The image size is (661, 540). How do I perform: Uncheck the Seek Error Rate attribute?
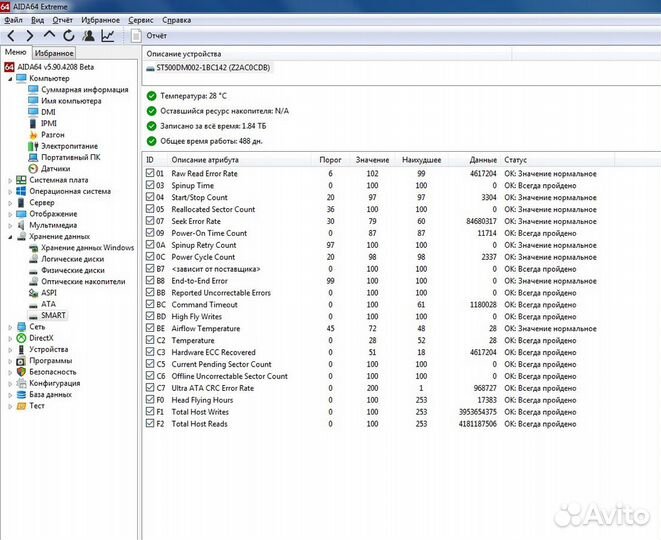point(150,221)
